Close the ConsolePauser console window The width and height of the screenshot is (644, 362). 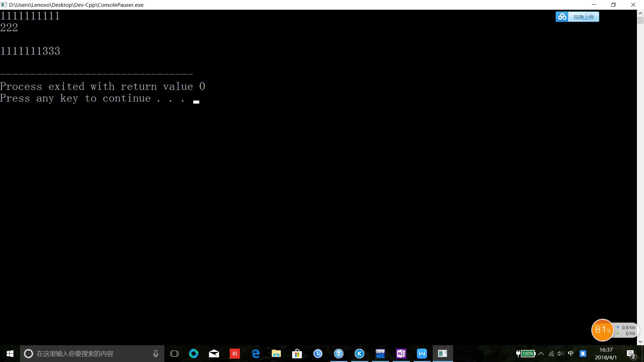click(x=633, y=5)
